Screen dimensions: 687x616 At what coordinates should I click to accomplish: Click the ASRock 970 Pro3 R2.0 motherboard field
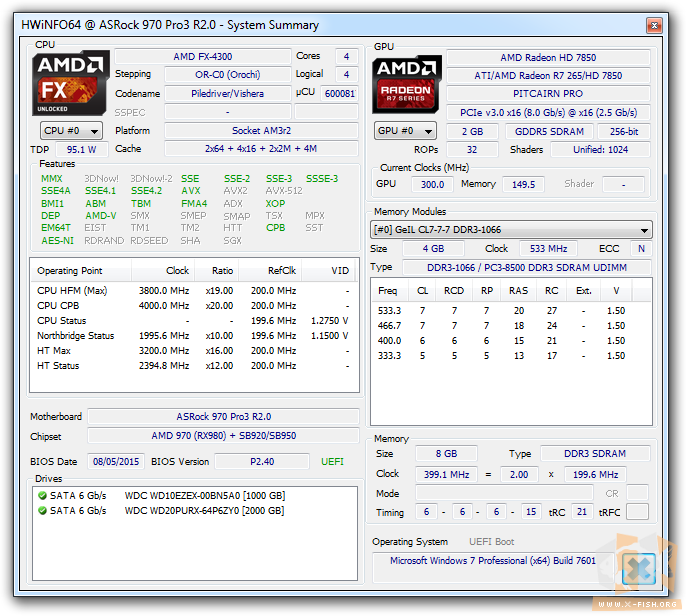pyautogui.click(x=223, y=416)
